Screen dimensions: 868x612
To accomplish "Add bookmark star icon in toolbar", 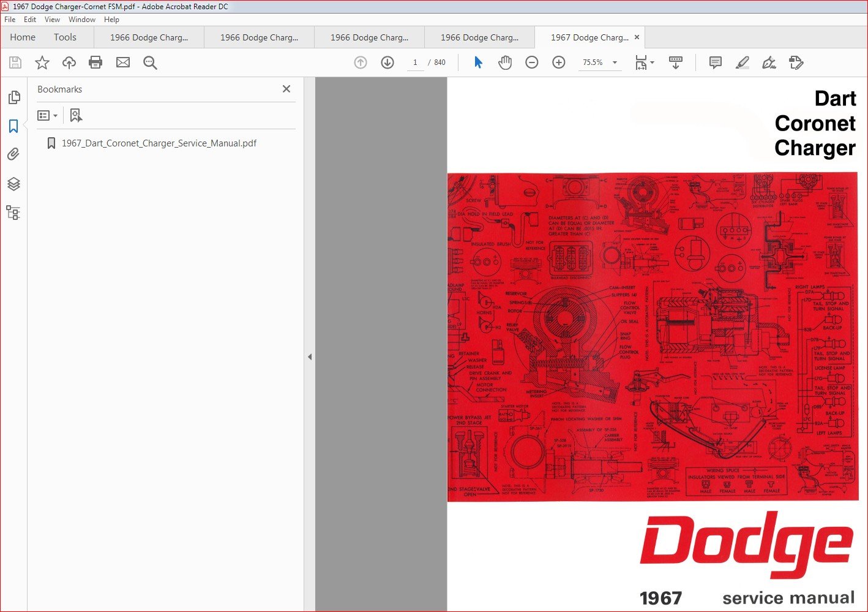I will point(42,62).
